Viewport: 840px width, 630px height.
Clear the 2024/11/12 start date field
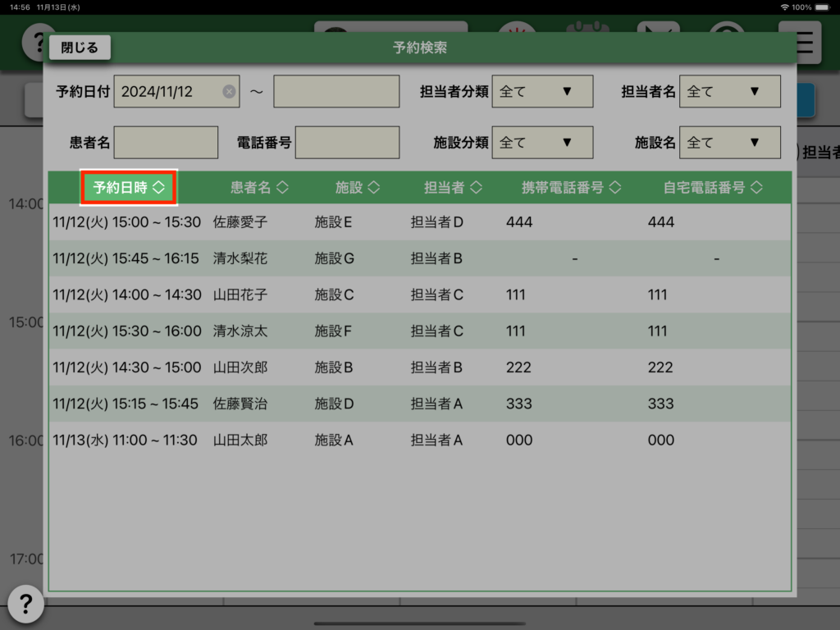coord(229,92)
